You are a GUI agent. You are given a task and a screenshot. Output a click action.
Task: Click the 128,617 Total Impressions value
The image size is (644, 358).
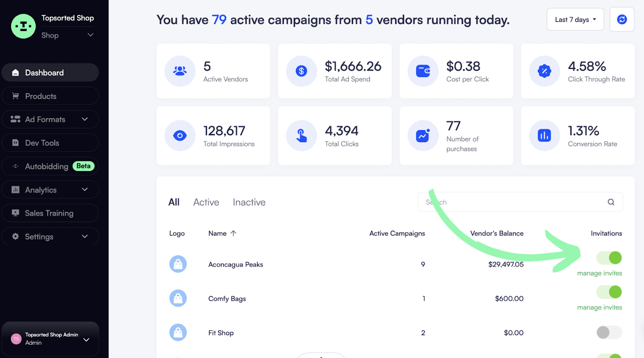pos(224,131)
